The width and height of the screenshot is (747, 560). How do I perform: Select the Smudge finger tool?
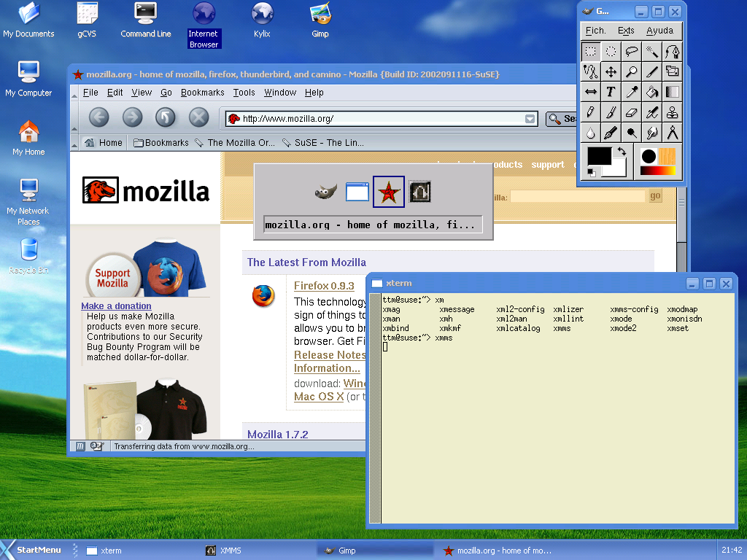click(652, 133)
